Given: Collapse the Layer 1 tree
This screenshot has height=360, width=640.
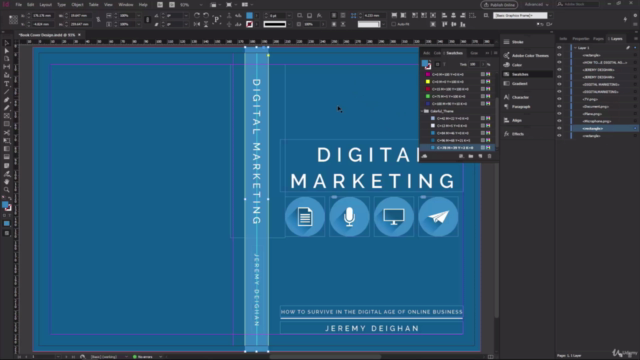Looking at the screenshot, I should pos(575,48).
